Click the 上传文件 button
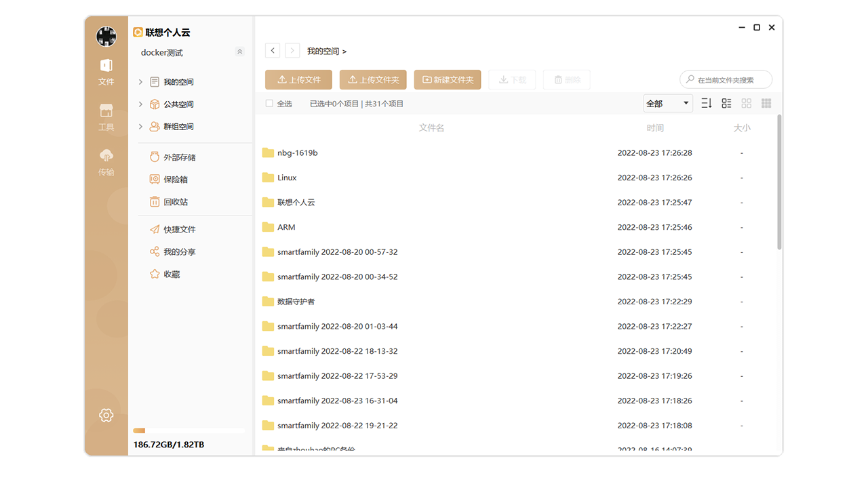Viewport: 868px width, 488px height. [x=298, y=79]
